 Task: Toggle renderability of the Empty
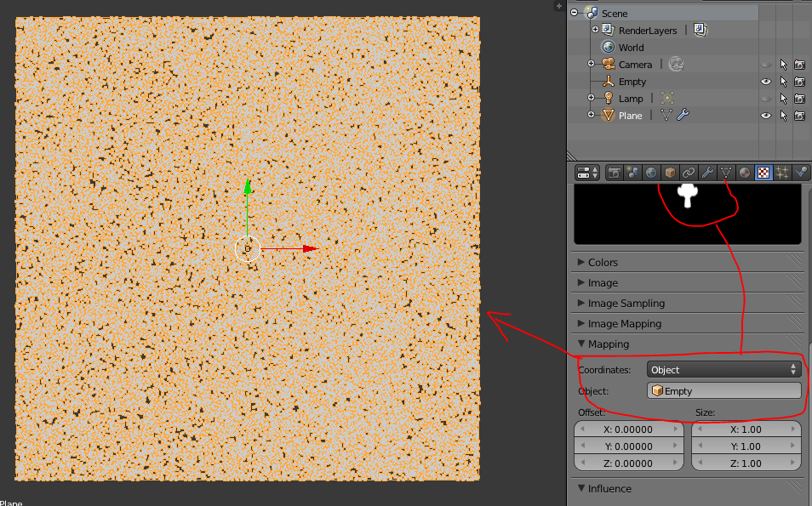click(x=800, y=82)
